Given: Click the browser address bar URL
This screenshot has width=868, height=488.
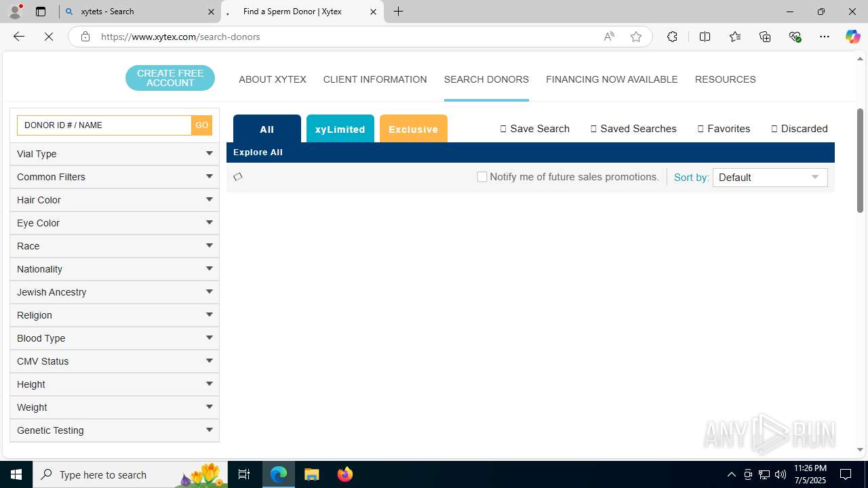Looking at the screenshot, I should tap(180, 37).
